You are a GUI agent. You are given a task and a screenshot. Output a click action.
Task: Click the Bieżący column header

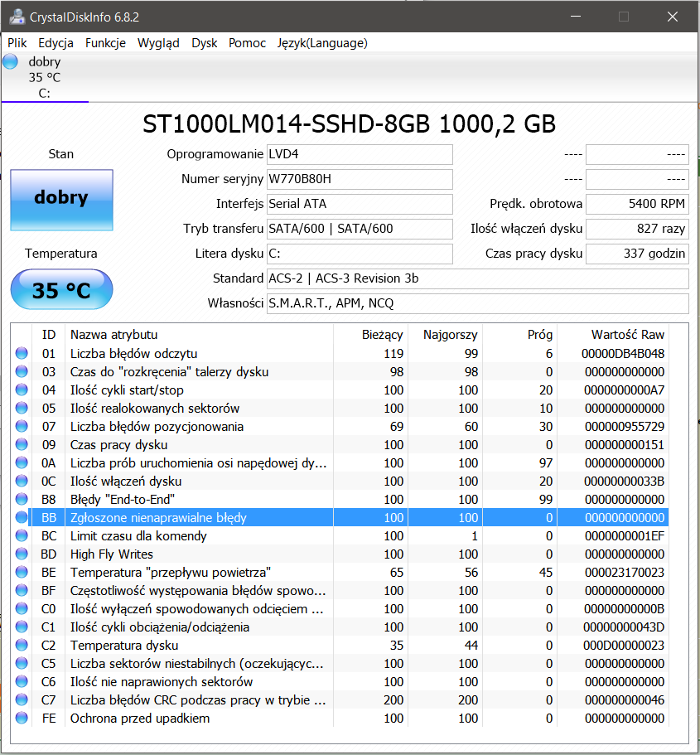[x=370, y=335]
